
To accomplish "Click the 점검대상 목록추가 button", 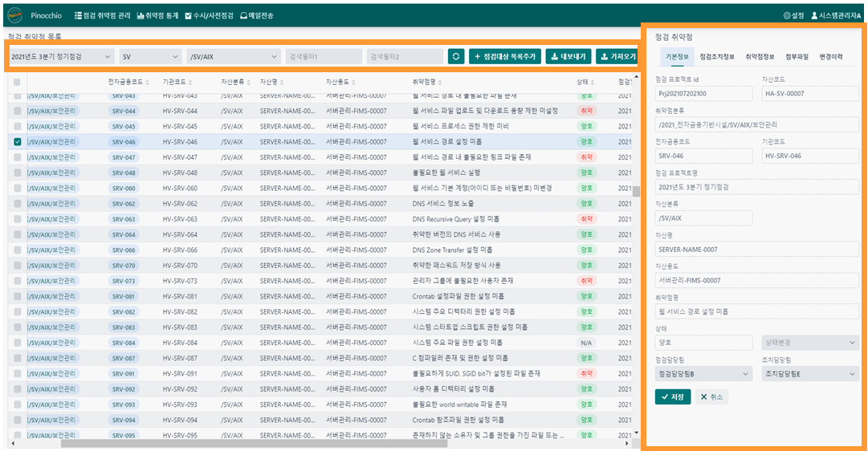I will pyautogui.click(x=504, y=56).
